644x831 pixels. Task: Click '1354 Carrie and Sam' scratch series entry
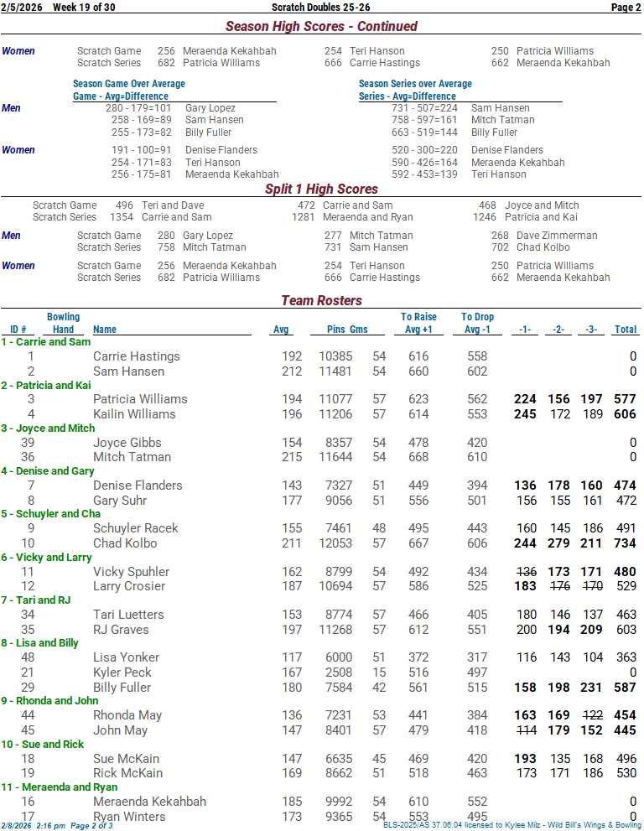[x=161, y=217]
